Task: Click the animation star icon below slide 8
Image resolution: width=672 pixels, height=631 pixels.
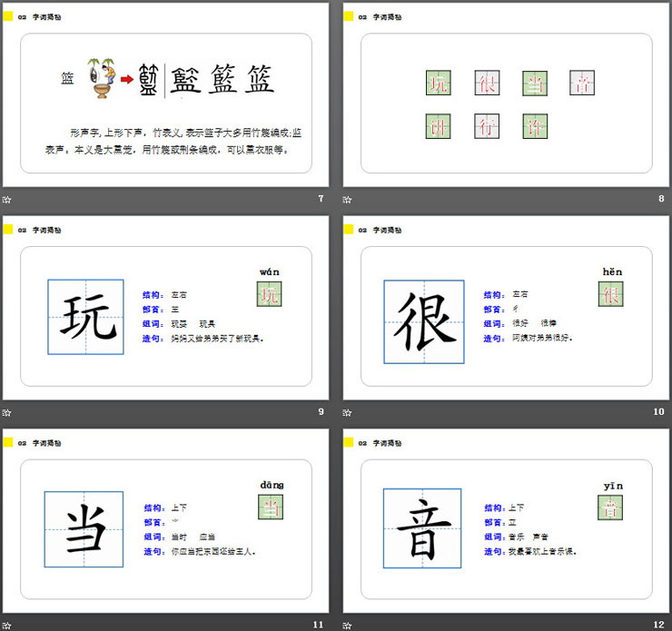Action: (348, 199)
